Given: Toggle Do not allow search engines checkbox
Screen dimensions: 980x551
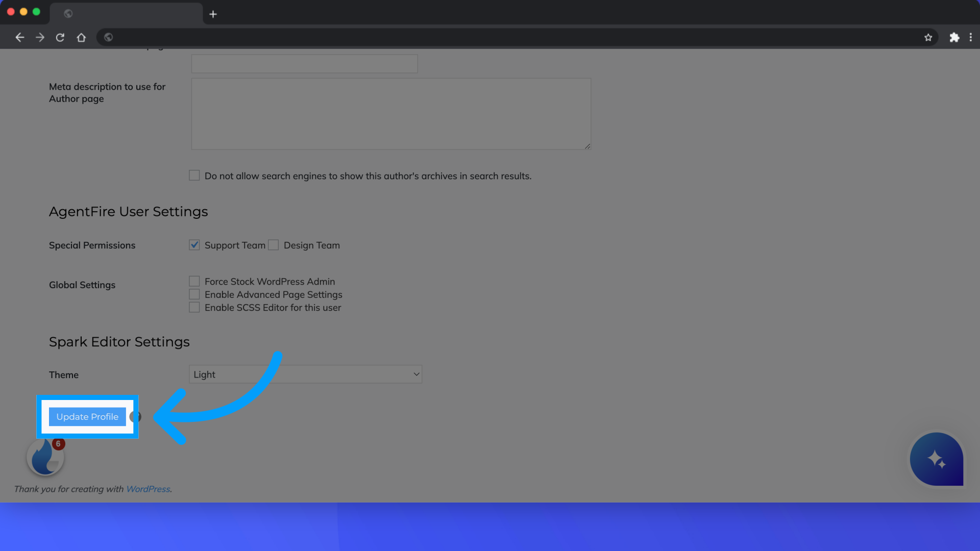Looking at the screenshot, I should tap(194, 176).
